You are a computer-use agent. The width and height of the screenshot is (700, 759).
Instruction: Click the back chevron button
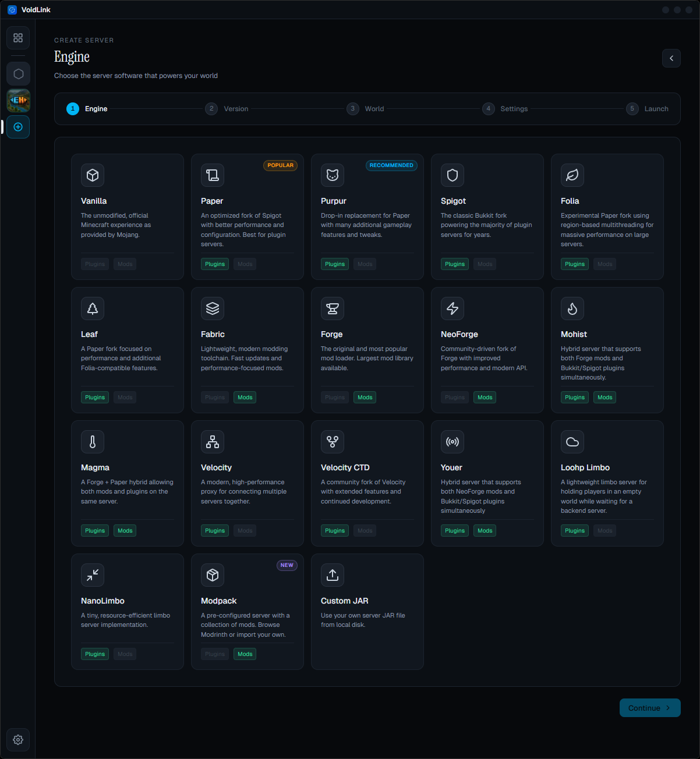pos(671,58)
